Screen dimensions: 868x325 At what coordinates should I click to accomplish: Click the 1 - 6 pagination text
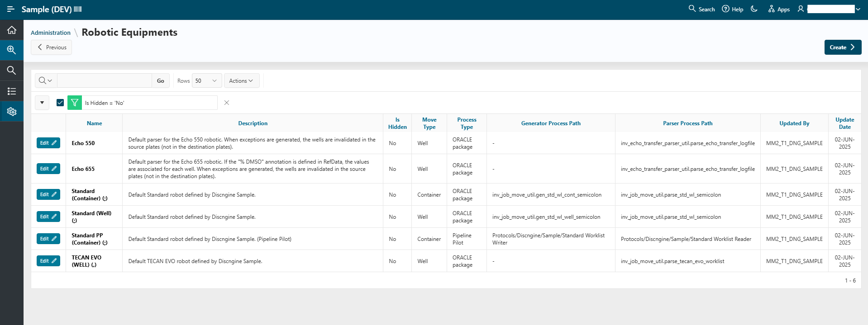(x=850, y=281)
